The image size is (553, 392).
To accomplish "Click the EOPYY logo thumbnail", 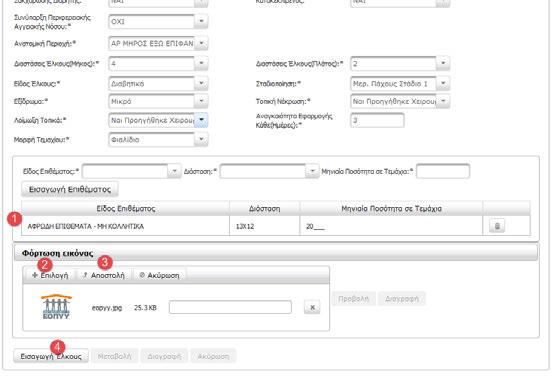I will (x=56, y=307).
